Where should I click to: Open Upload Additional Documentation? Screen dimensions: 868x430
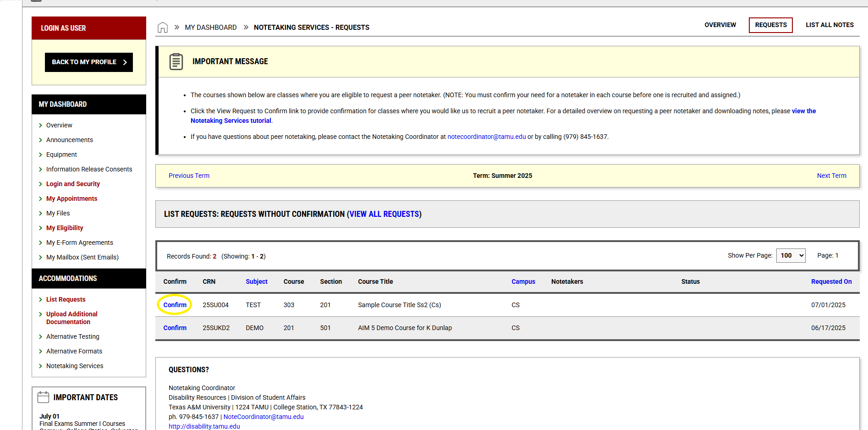(72, 318)
